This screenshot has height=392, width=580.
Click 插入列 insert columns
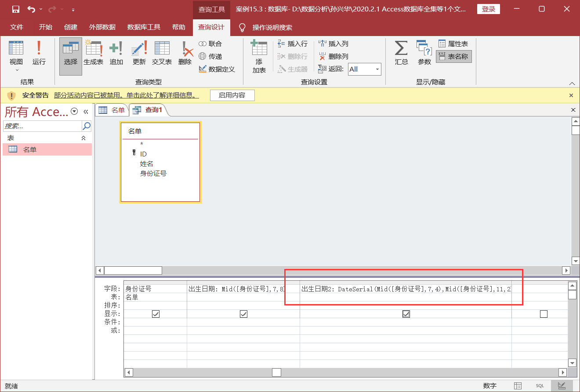(333, 44)
